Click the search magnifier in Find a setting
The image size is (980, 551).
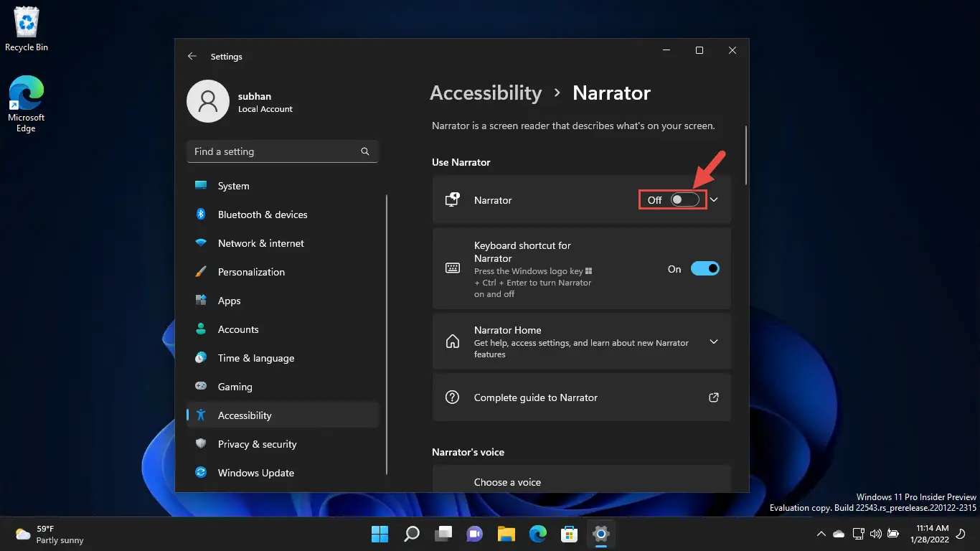(365, 151)
